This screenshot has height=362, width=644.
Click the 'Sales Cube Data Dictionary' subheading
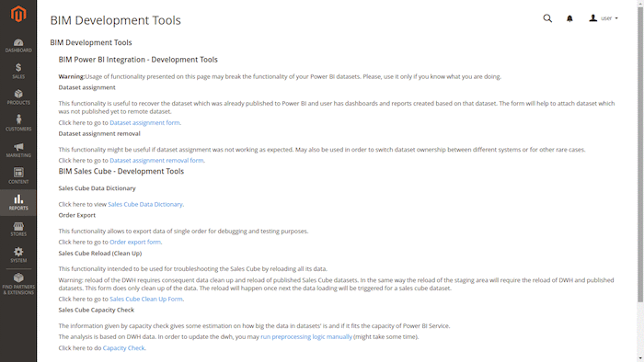97,188
